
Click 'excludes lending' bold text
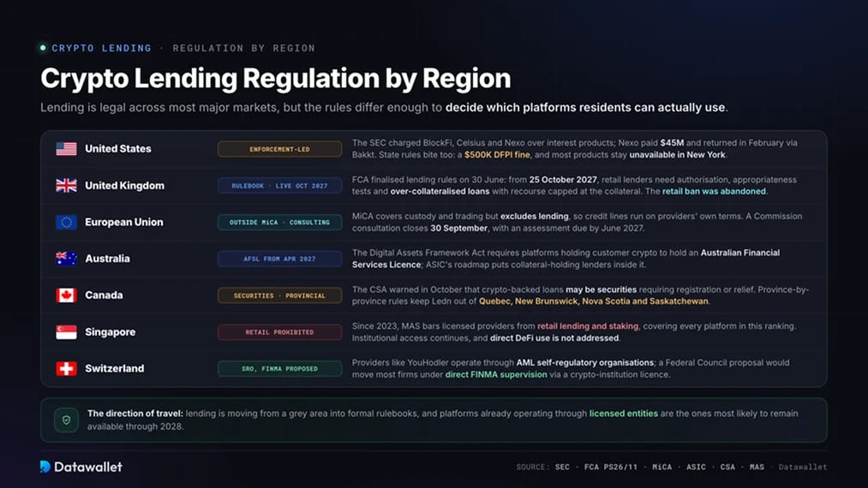click(x=534, y=217)
